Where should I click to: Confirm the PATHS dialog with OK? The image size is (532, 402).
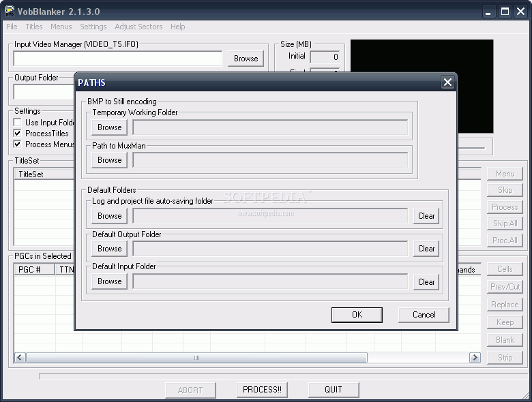click(357, 315)
